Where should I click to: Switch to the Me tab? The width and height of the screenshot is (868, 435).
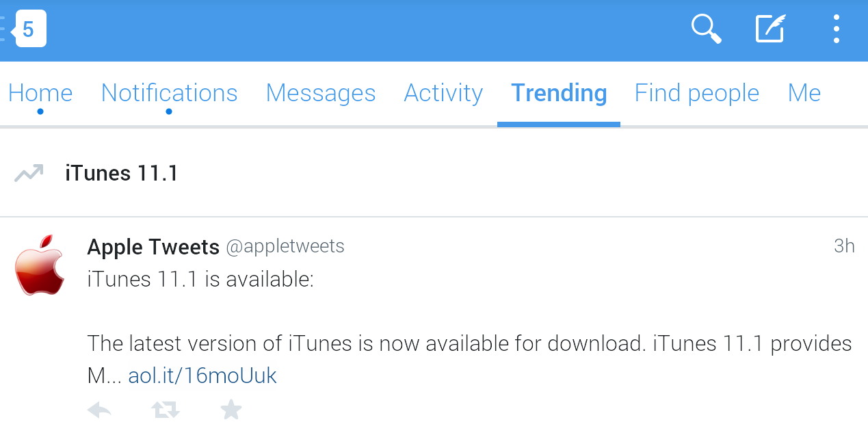804,93
